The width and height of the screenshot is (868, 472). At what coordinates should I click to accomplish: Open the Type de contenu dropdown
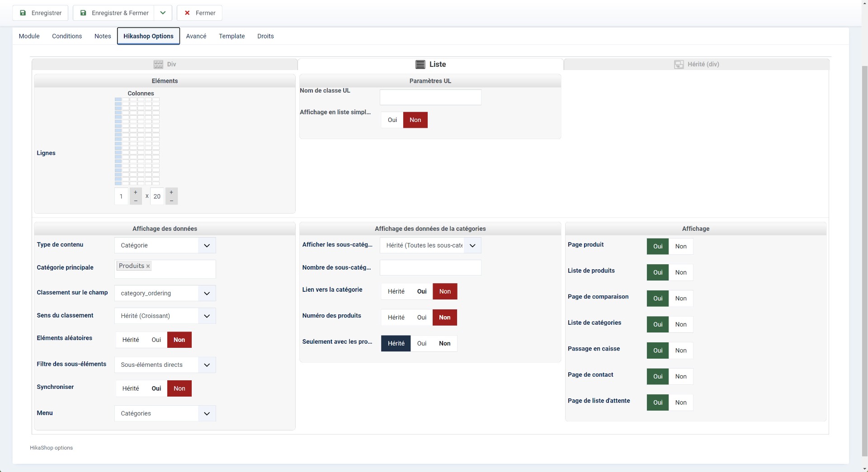[x=165, y=245]
